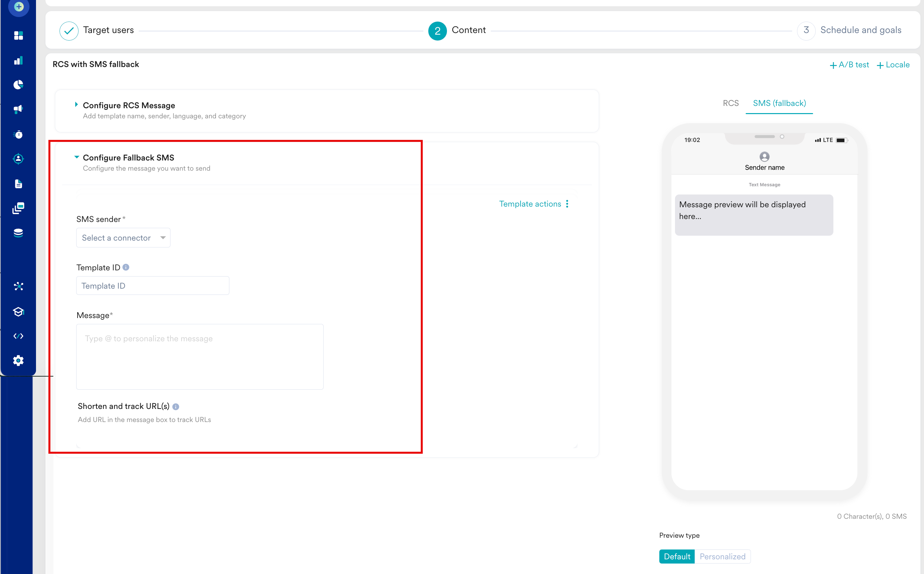Click the dashboard grid icon in sidebar
This screenshot has width=924, height=574.
18,35
